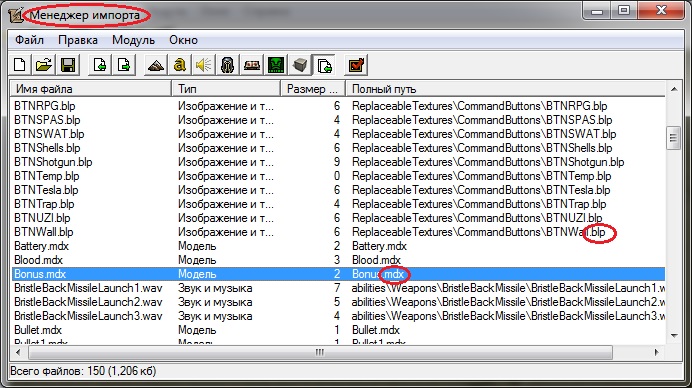Select the Blood.mdx file name
The width and height of the screenshot is (692, 388).
38,260
